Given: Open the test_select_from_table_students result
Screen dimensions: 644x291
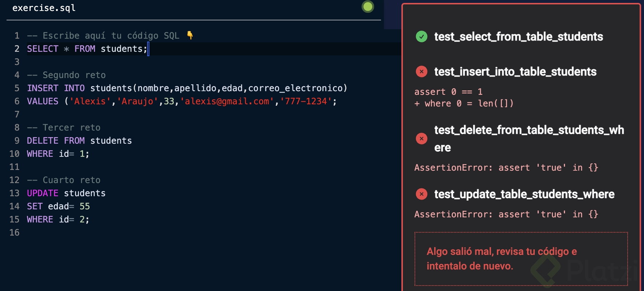Looking at the screenshot, I should (x=518, y=36).
